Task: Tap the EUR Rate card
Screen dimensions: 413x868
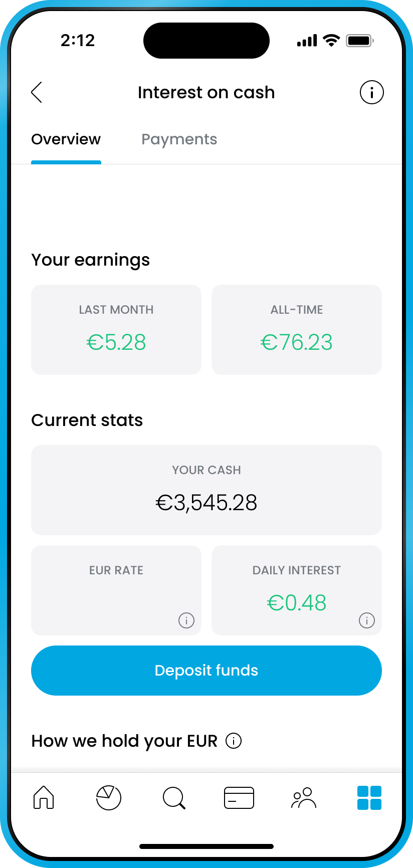Action: tap(116, 590)
